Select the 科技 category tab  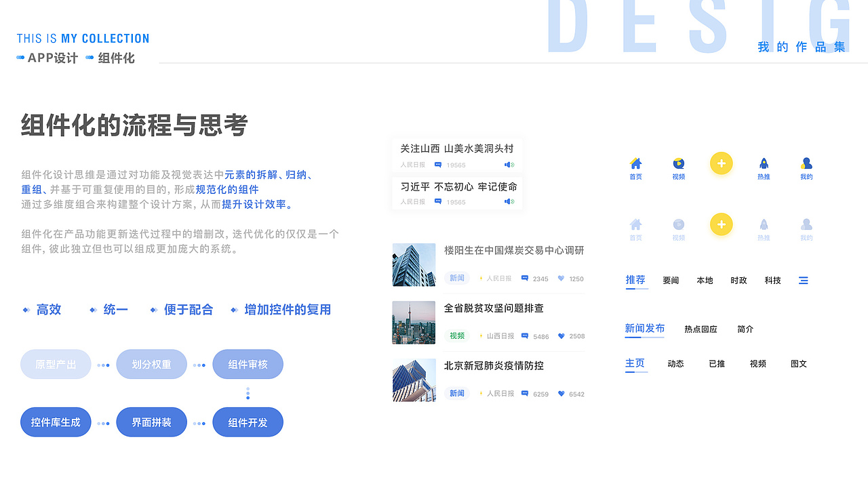[x=772, y=280]
